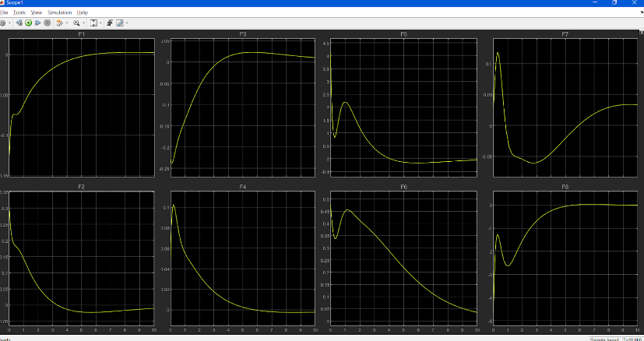
Task: Open the Tools menu
Action: pos(19,13)
